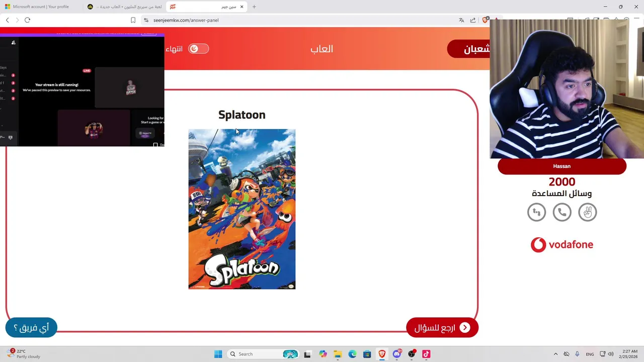This screenshot has width=644, height=362.
Task: Open the page translate icon
Action: (461, 20)
